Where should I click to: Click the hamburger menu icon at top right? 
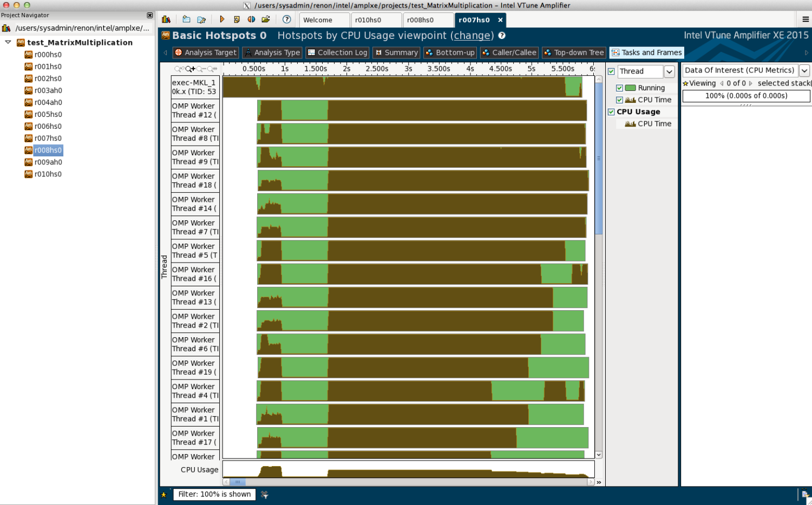806,19
